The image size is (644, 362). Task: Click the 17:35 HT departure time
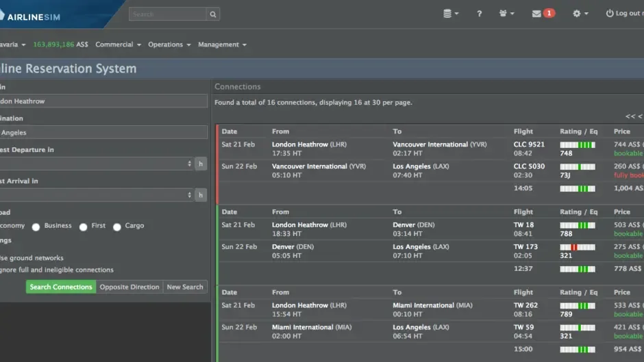click(x=286, y=153)
